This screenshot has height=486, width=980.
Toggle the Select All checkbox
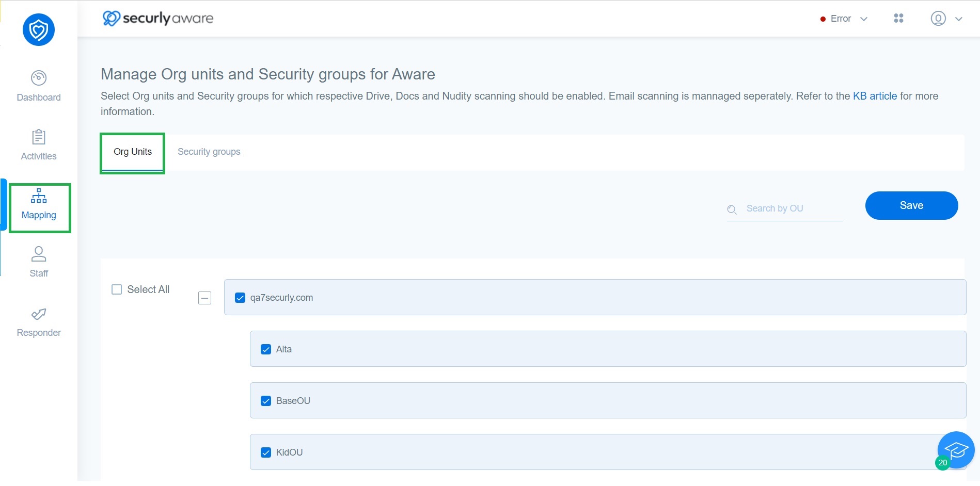point(117,289)
